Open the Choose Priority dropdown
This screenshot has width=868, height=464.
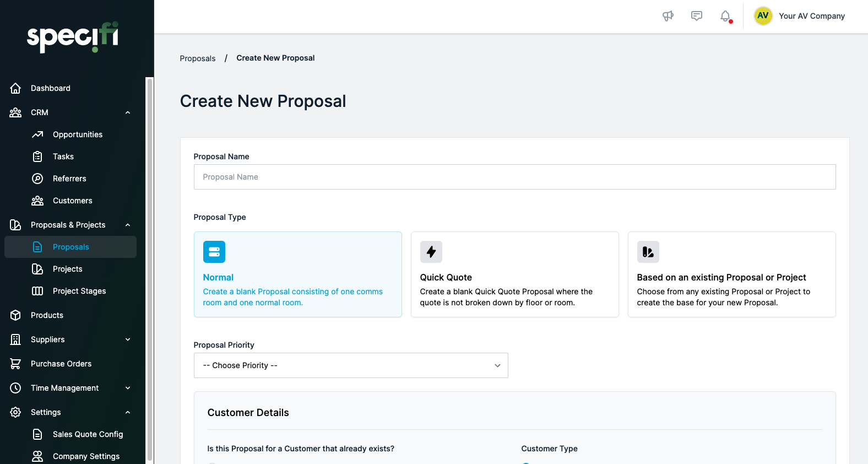[x=351, y=365]
